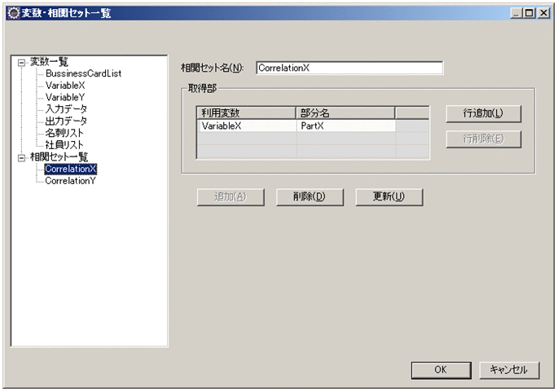Screen dimensions: 558x392
Task: Minimize the 変数・相関セット一覧 window
Action: click(x=516, y=13)
